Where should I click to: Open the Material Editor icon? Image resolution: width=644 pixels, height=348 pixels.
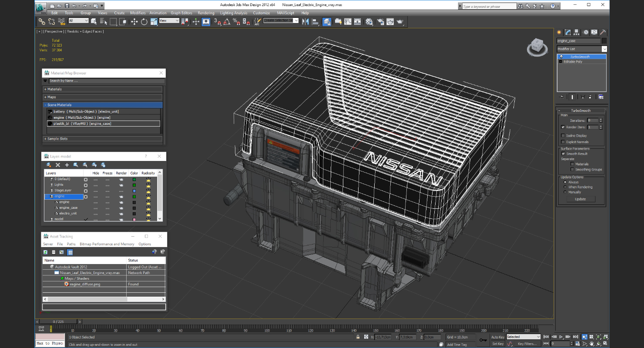click(369, 22)
